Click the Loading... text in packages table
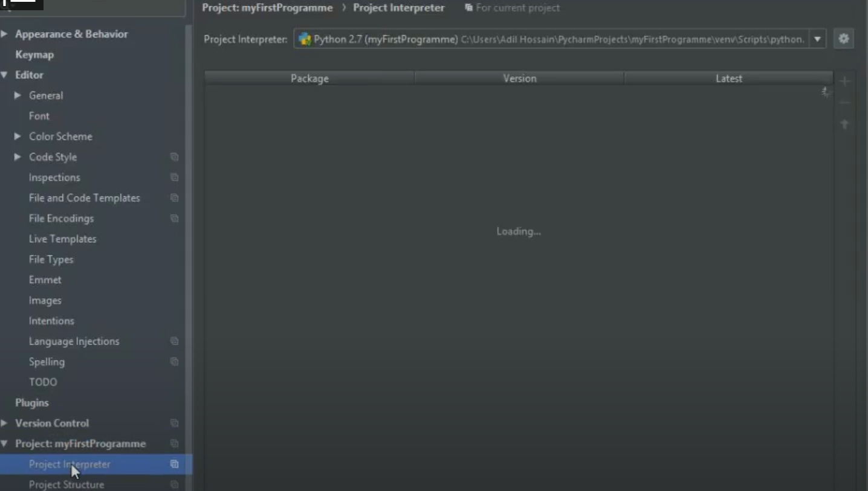The width and height of the screenshot is (868, 491). click(x=519, y=231)
